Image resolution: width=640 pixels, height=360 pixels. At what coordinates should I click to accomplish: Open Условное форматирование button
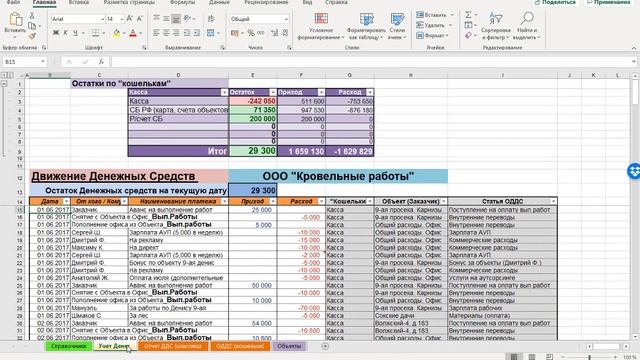point(321,26)
